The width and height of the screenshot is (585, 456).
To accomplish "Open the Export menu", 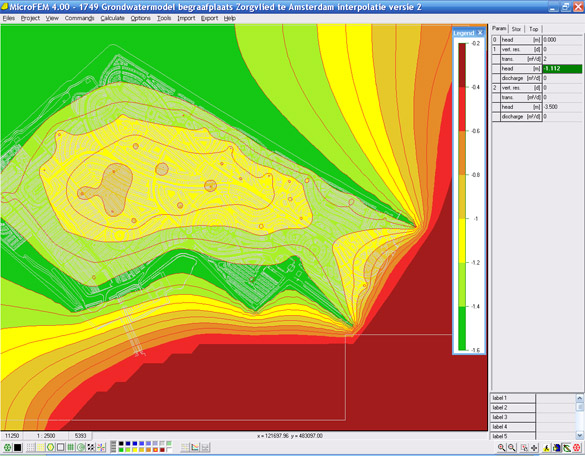I will [x=209, y=18].
